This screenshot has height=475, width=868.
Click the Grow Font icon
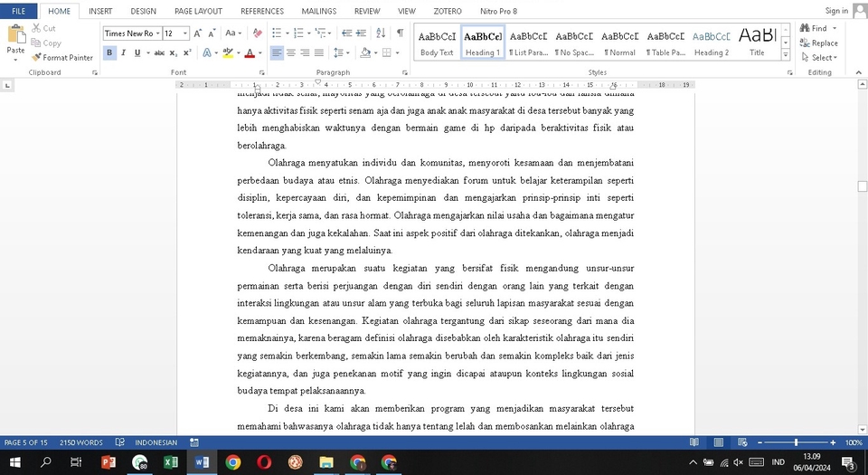[x=198, y=33]
